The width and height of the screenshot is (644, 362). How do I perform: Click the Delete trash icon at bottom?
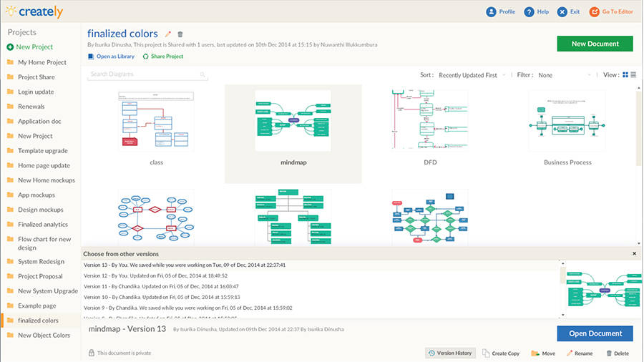pos(610,353)
